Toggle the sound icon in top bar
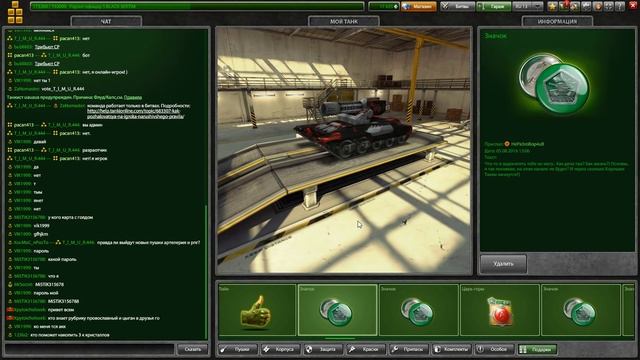 [x=597, y=7]
